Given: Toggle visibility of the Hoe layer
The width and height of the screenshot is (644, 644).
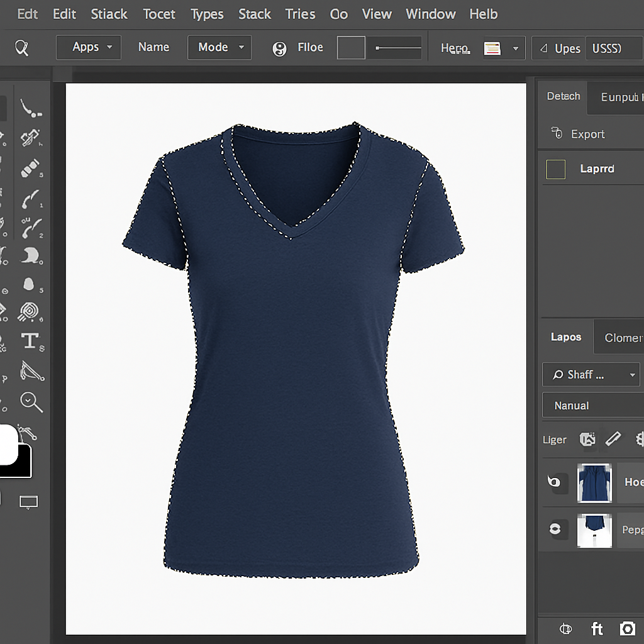Looking at the screenshot, I should pos(555,481).
